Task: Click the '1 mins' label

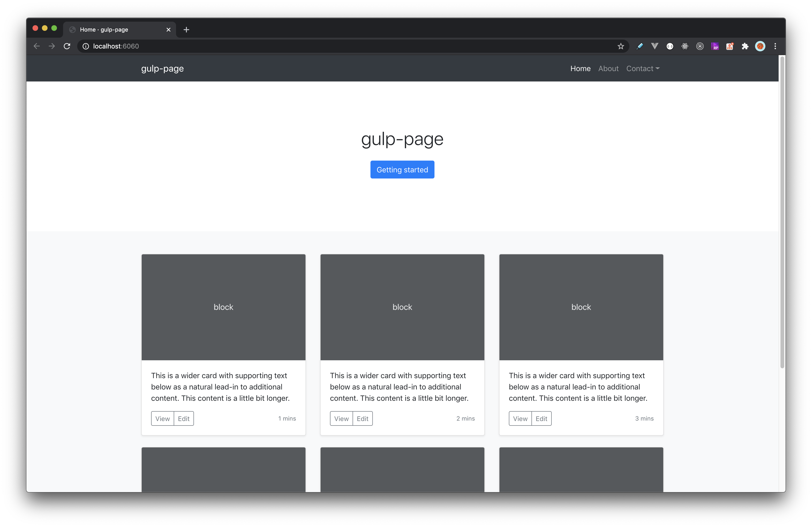Action: (287, 418)
